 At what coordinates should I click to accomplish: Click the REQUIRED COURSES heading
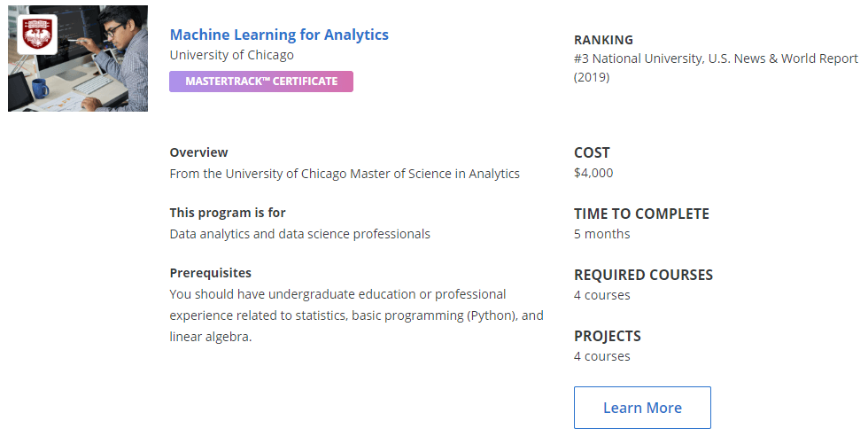click(x=643, y=275)
